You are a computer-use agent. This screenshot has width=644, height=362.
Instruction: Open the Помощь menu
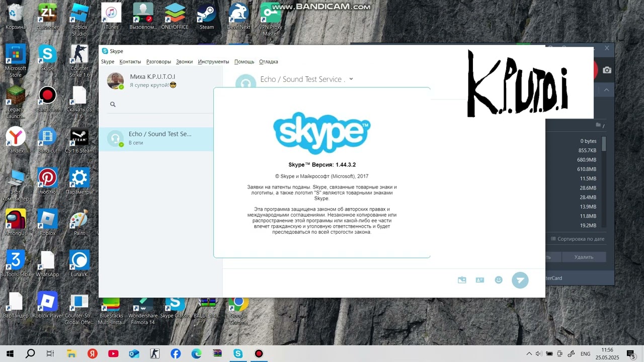[x=244, y=61]
